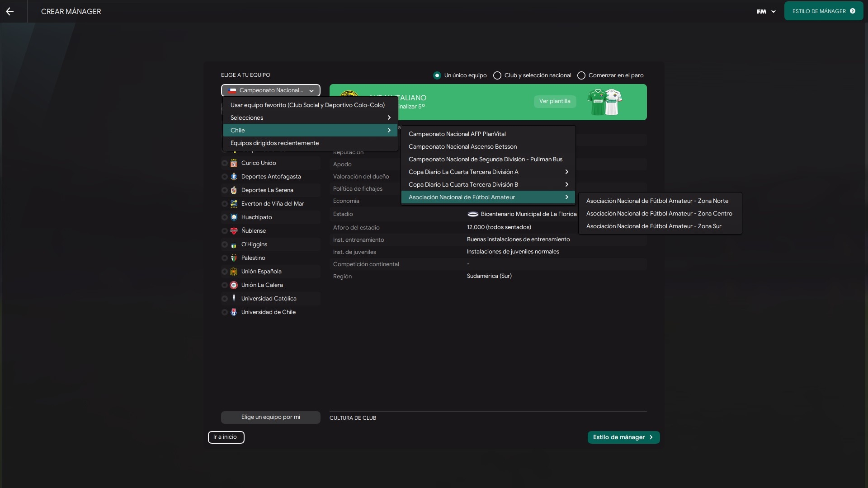The height and width of the screenshot is (488, 868).
Task: Click the stadium icon beside Bicentenario Municipal
Action: 473,214
